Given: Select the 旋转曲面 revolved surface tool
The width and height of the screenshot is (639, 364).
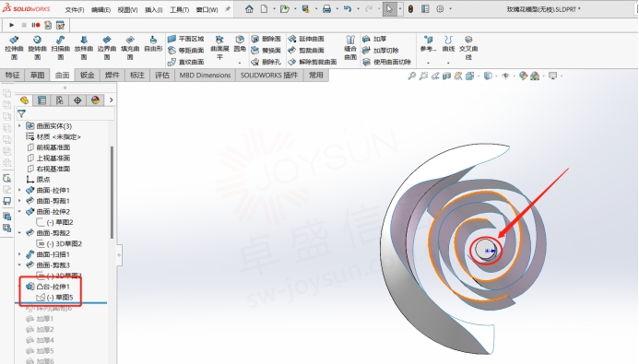Looking at the screenshot, I should pos(37,48).
